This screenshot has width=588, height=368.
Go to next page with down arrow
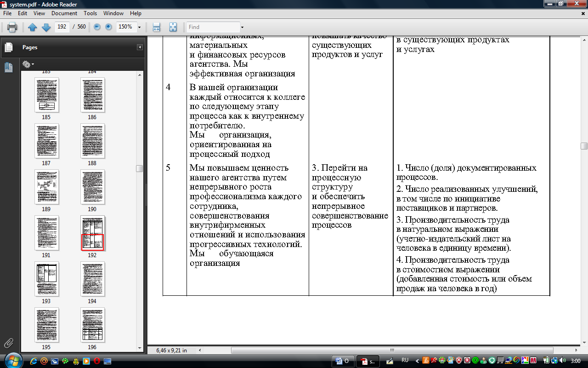pos(46,27)
